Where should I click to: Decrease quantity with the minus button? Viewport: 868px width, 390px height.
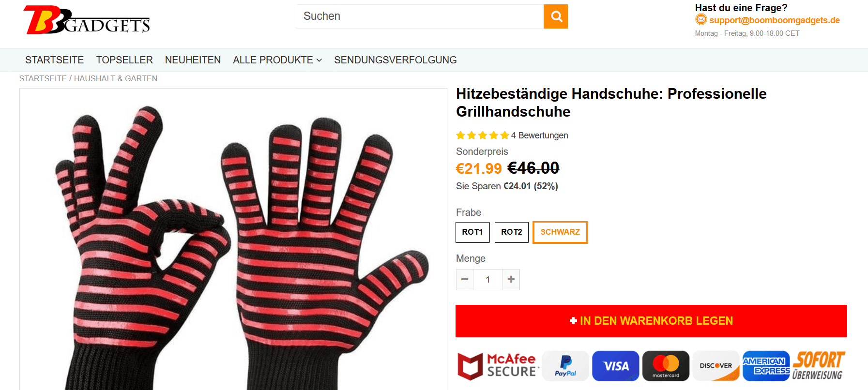point(465,280)
